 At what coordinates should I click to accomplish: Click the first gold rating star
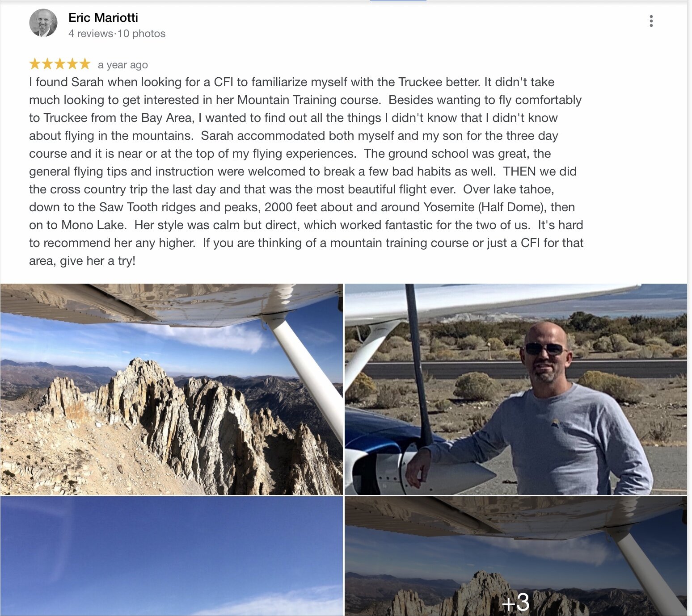(35, 64)
